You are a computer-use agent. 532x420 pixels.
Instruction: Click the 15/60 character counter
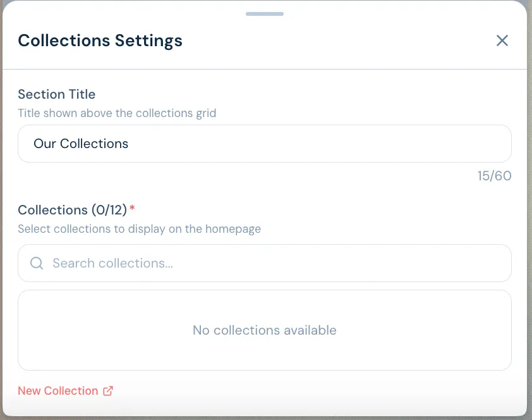tap(494, 176)
